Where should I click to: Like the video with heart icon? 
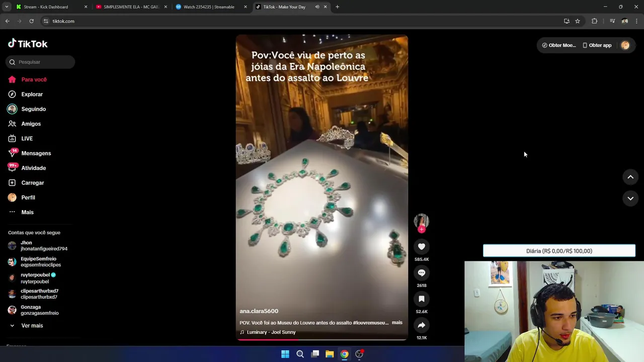(422, 246)
